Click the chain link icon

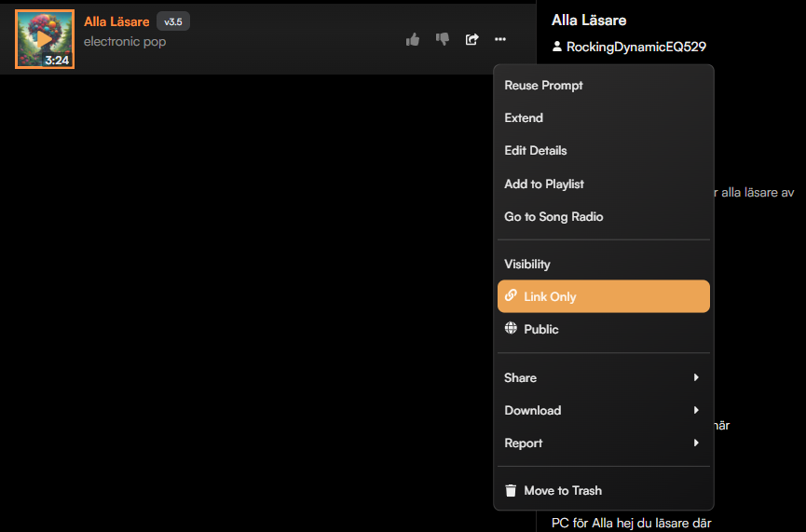click(511, 296)
